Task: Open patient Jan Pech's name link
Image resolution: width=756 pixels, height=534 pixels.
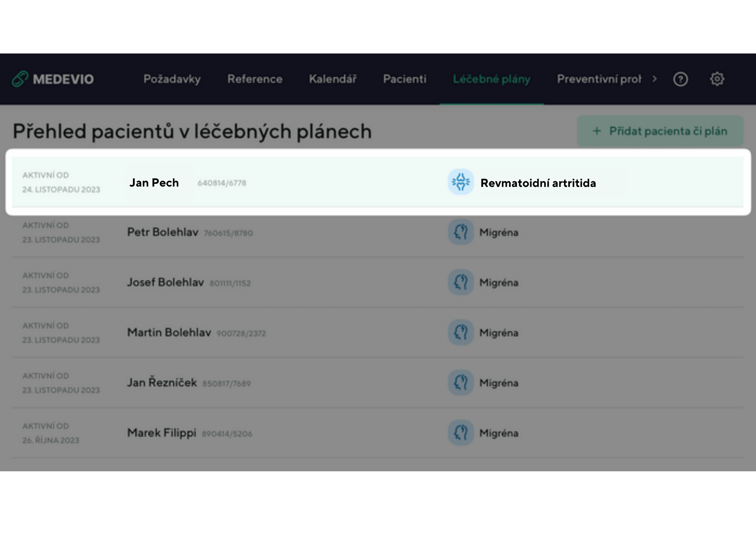Action: [154, 183]
